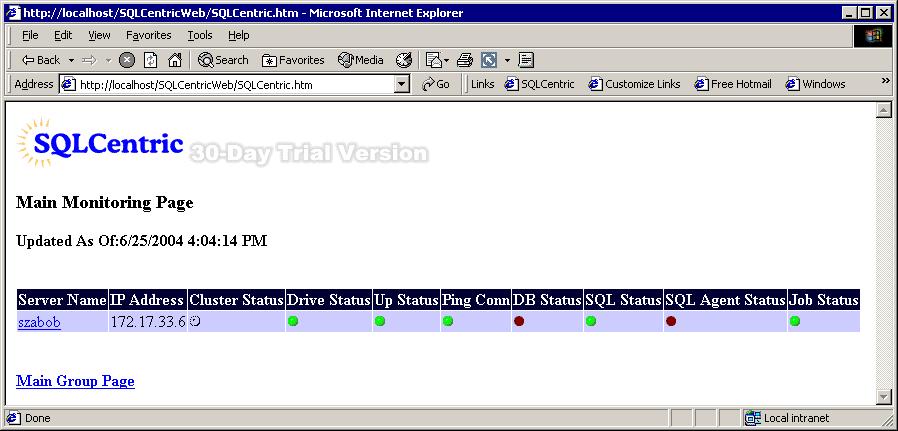
Task: Click the blue resize toolbar icon
Action: click(489, 60)
